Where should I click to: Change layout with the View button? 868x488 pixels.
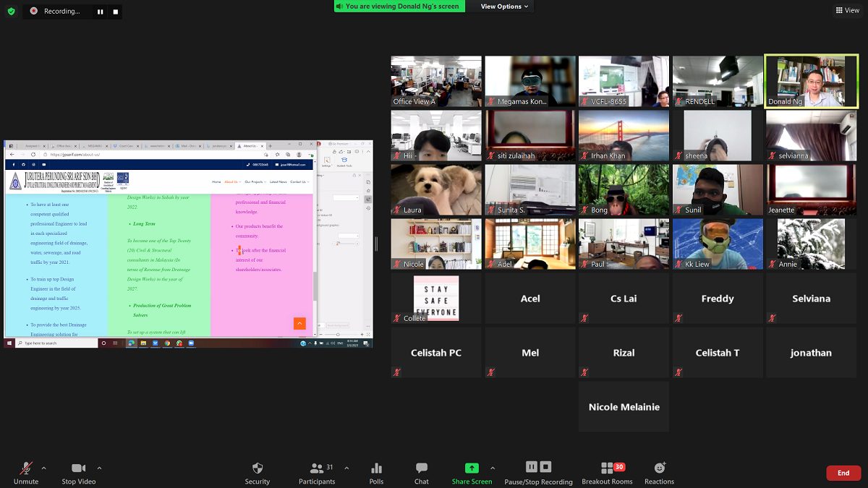848,10
